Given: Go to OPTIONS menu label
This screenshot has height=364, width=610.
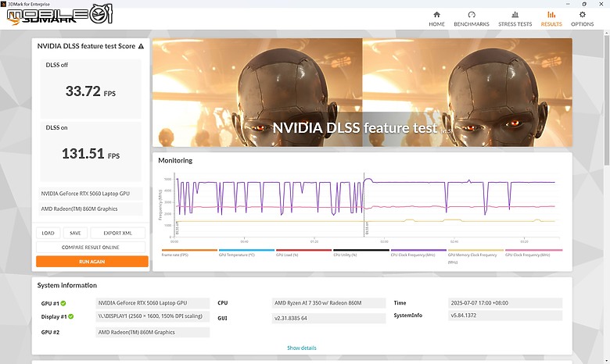Looking at the screenshot, I should [582, 24].
